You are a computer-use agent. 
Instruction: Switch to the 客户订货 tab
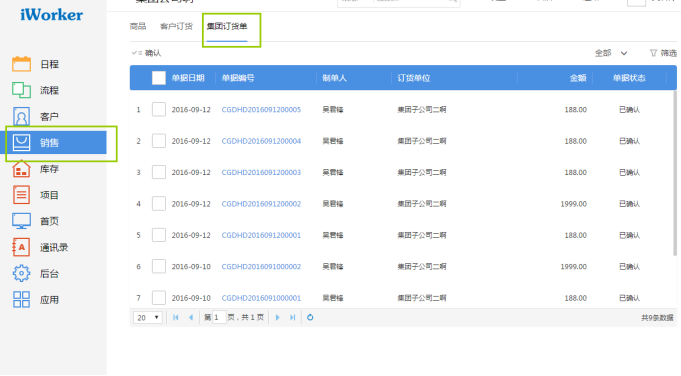[176, 26]
